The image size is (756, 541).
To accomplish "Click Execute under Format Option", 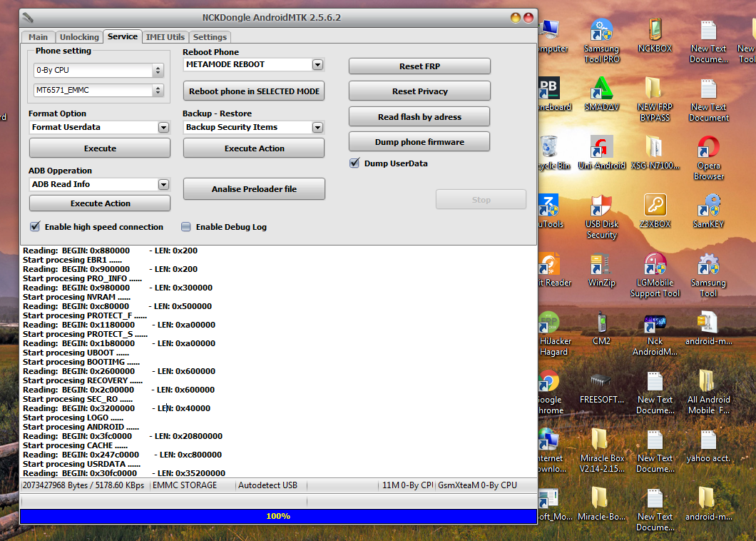I will coord(100,148).
